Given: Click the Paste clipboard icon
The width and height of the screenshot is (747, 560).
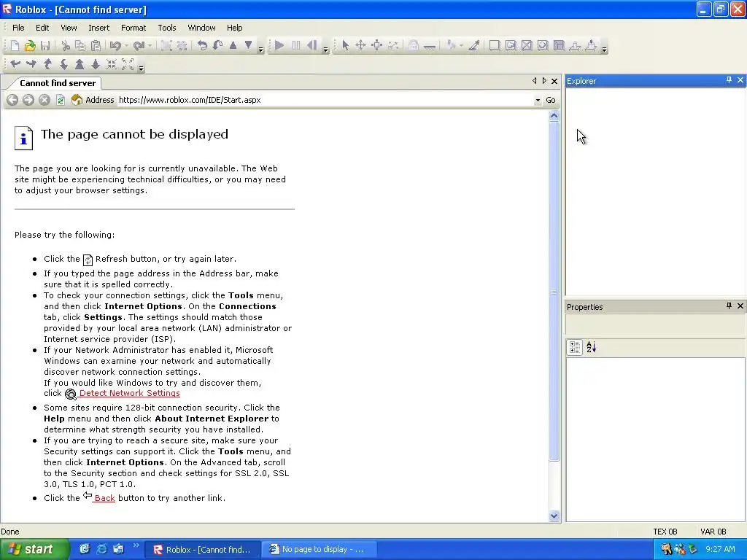Looking at the screenshot, I should pos(96,46).
